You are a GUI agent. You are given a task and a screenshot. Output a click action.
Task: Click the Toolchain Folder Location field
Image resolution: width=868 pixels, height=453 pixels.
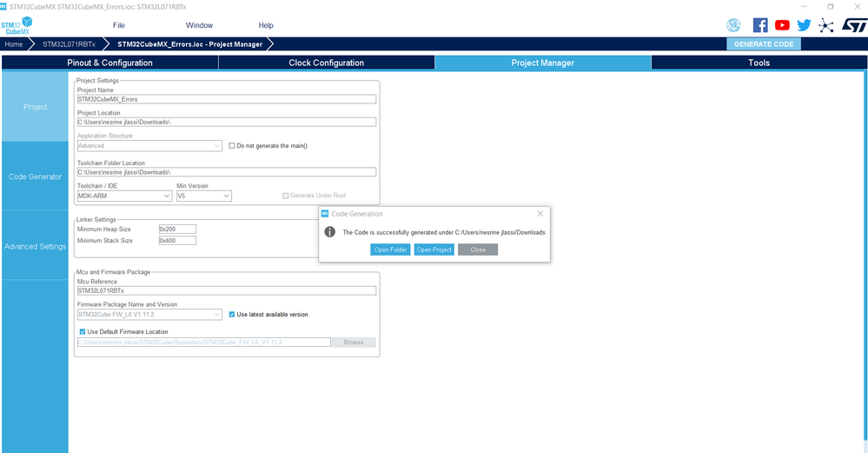[x=227, y=172]
